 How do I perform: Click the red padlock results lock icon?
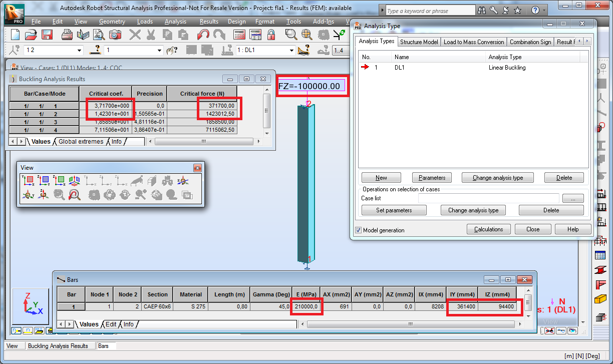click(271, 35)
